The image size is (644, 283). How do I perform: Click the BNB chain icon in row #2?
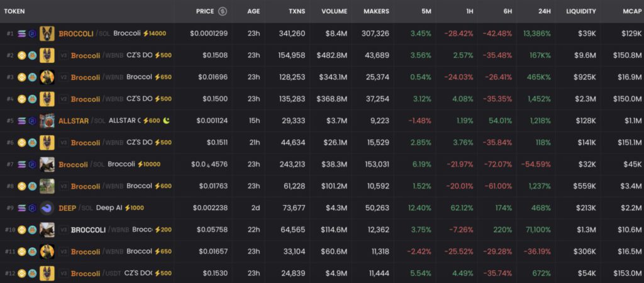pos(21,55)
